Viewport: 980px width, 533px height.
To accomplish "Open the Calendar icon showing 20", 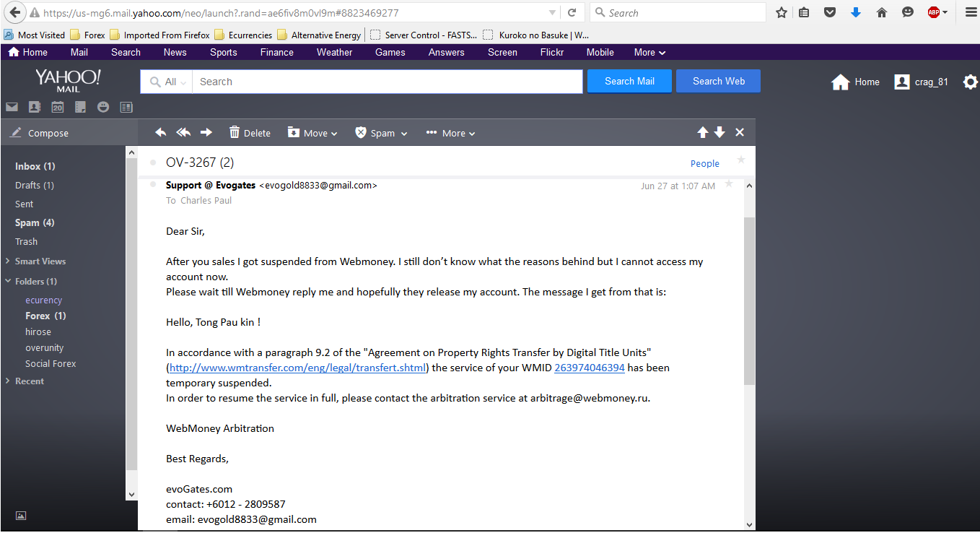I will coord(57,107).
